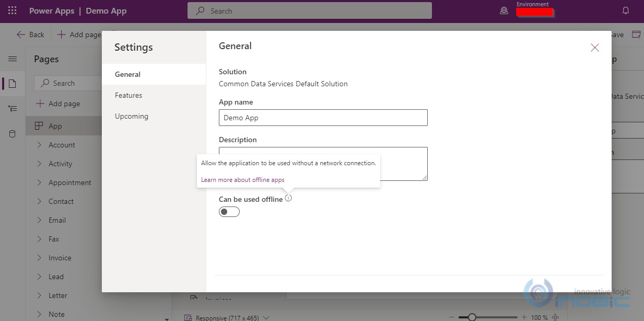Open the notifications bell

coord(626,10)
